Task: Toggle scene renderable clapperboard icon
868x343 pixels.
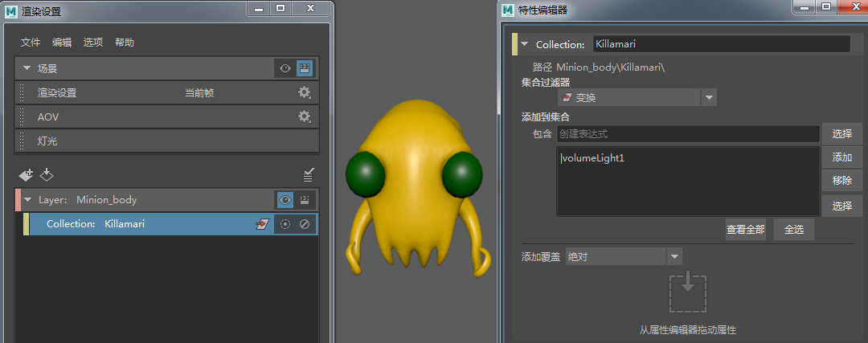Action: tap(304, 68)
